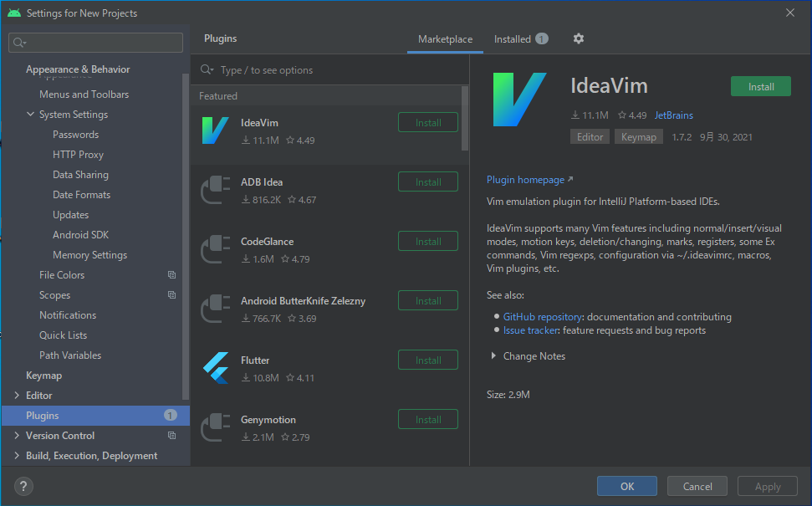
Task: Install the Flutter plugin
Action: coord(428,360)
